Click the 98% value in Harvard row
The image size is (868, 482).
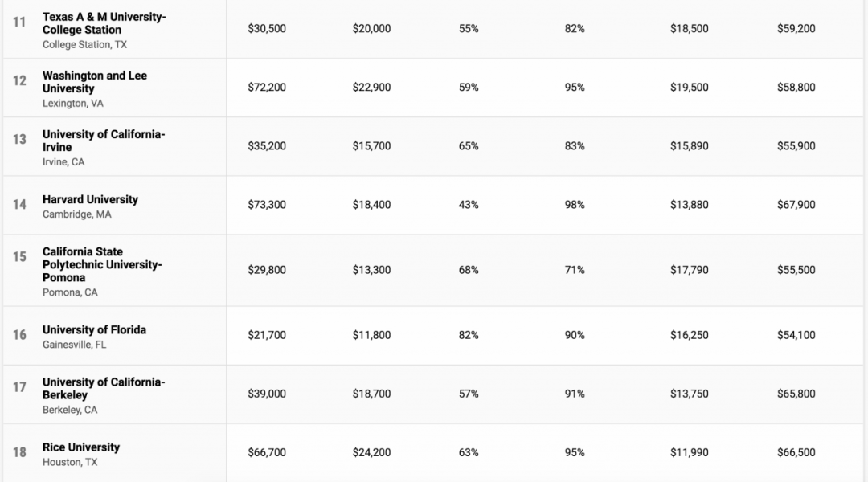(575, 205)
